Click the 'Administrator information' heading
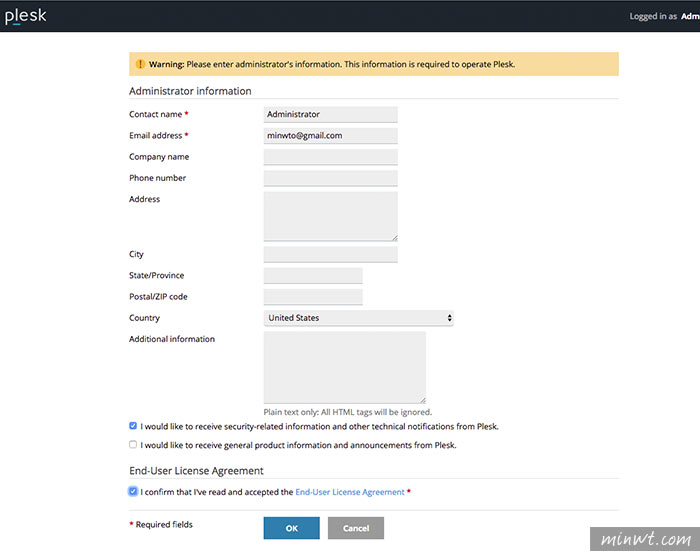700x551 pixels. click(190, 91)
